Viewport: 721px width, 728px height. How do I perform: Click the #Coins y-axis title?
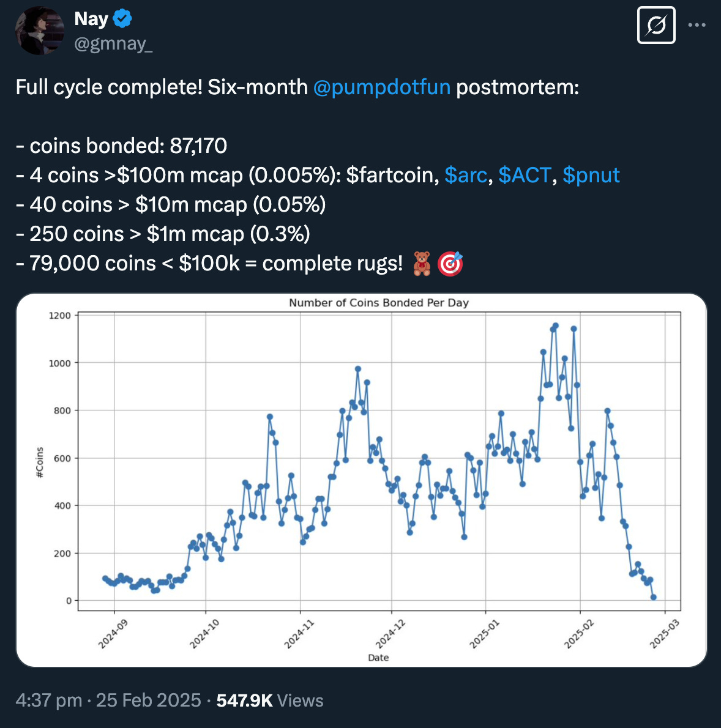tap(40, 462)
